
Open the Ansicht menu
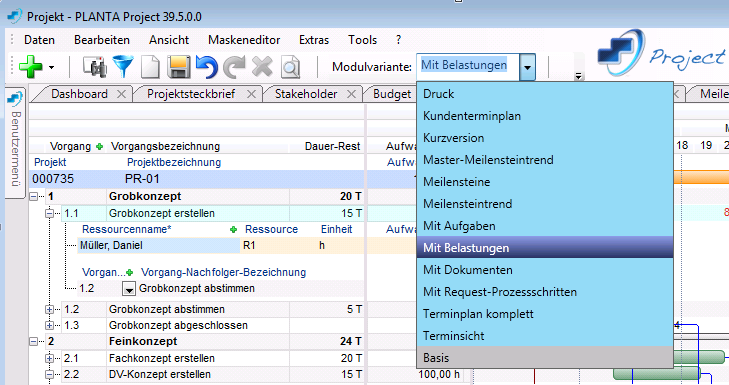[169, 40]
